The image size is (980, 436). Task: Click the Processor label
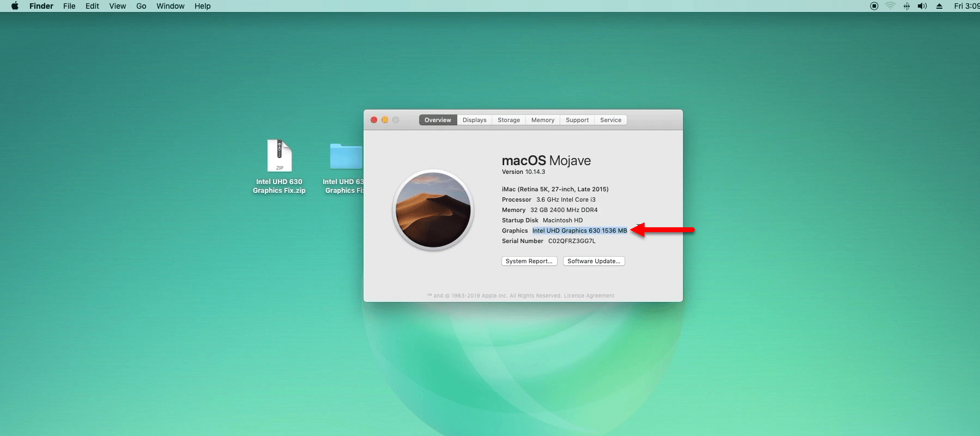tap(516, 200)
